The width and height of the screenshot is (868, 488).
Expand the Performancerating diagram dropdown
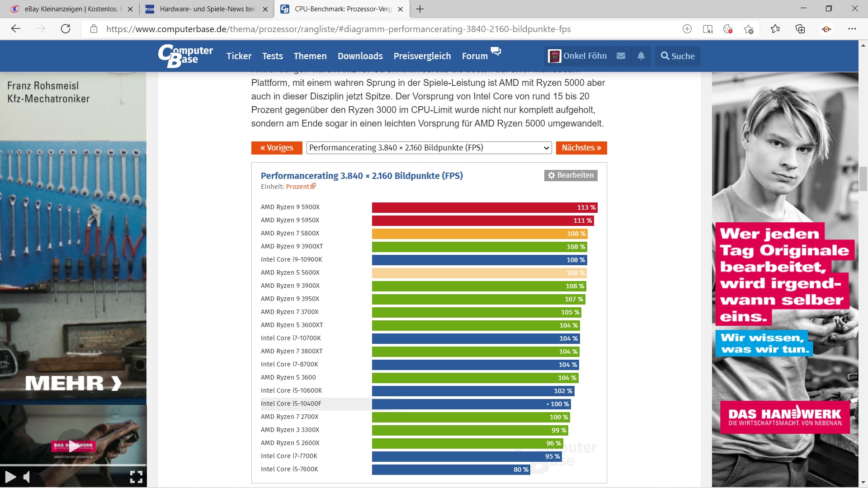(429, 148)
